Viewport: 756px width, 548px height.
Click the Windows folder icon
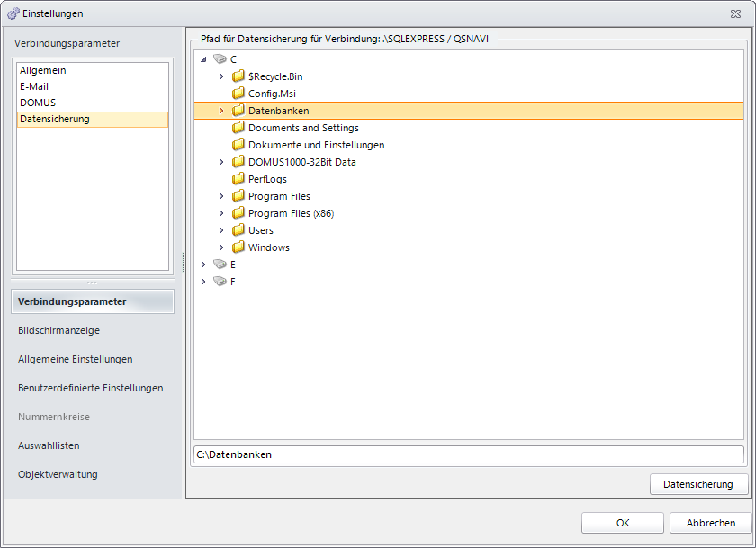tap(238, 247)
